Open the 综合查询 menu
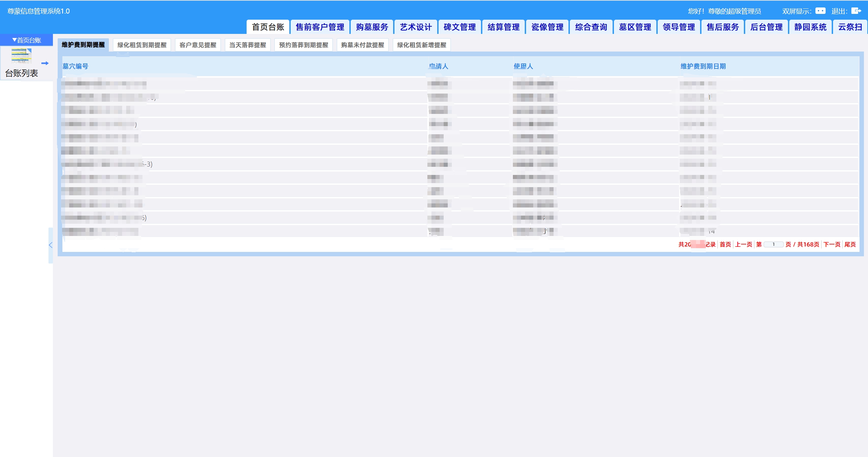 click(591, 27)
